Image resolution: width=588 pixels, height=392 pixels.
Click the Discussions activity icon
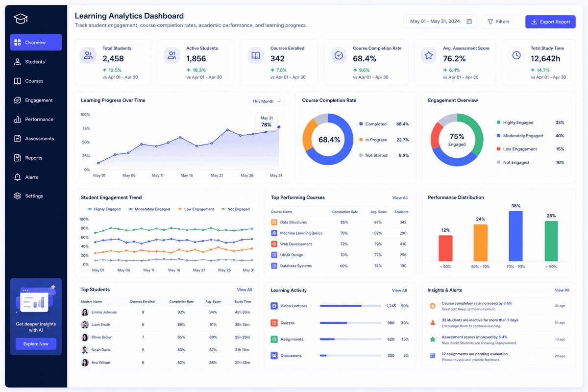(274, 356)
